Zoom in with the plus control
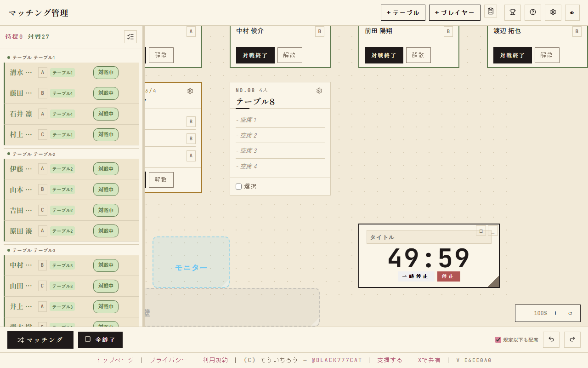The height and width of the screenshot is (368, 588). pyautogui.click(x=555, y=313)
